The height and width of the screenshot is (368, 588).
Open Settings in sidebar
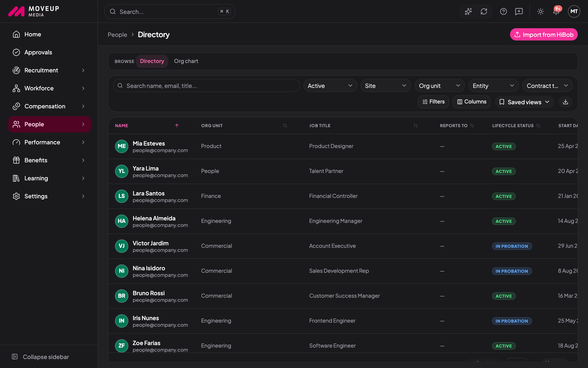50,196
